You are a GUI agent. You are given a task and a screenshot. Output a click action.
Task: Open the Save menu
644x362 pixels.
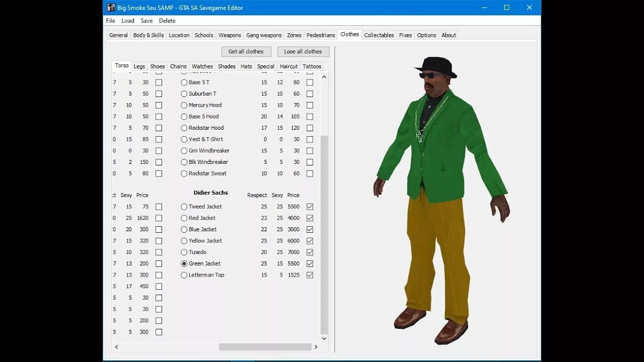tap(146, 21)
